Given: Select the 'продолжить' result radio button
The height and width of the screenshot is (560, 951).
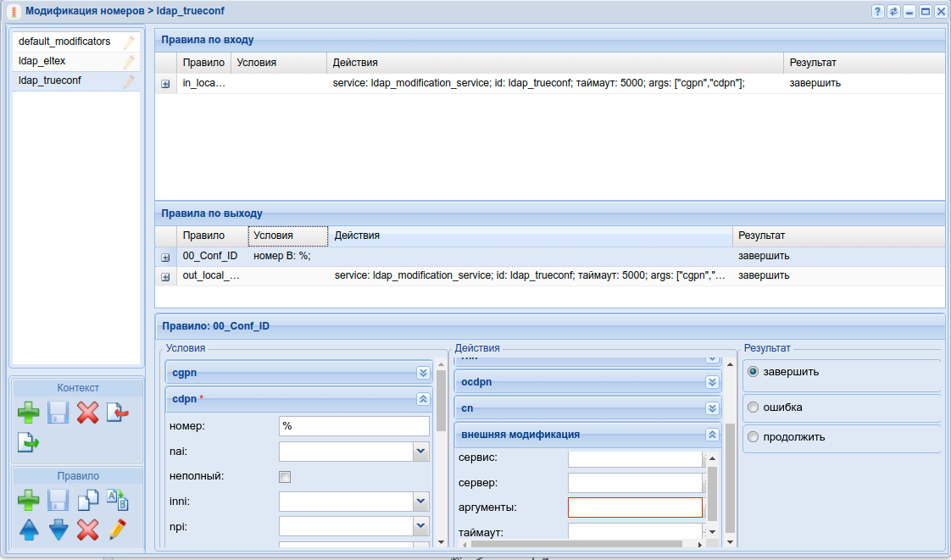Looking at the screenshot, I should coord(753,437).
